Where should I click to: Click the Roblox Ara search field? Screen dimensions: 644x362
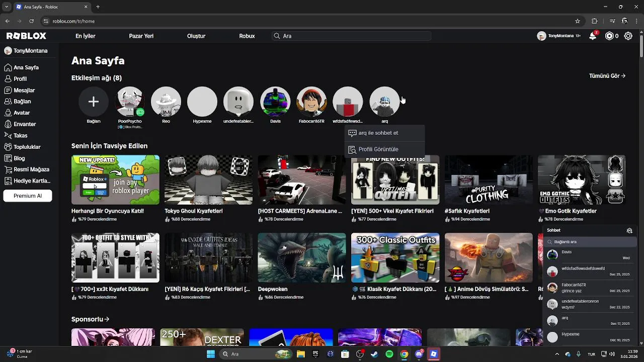coord(351,36)
